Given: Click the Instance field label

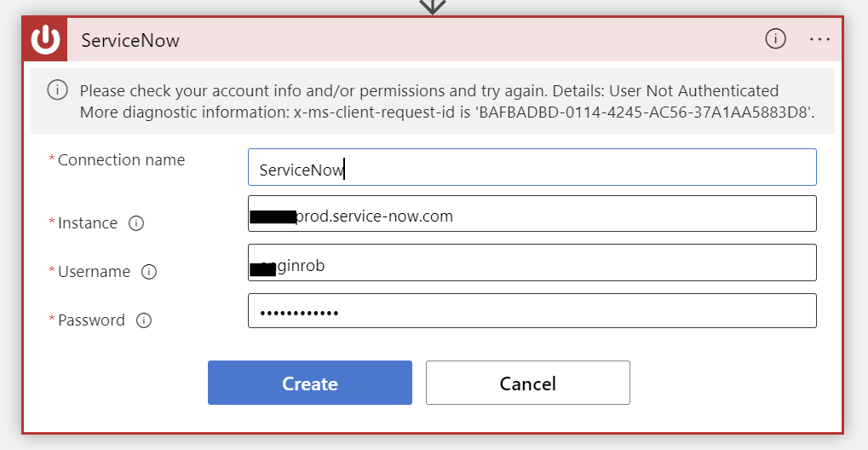Looking at the screenshot, I should 88,222.
